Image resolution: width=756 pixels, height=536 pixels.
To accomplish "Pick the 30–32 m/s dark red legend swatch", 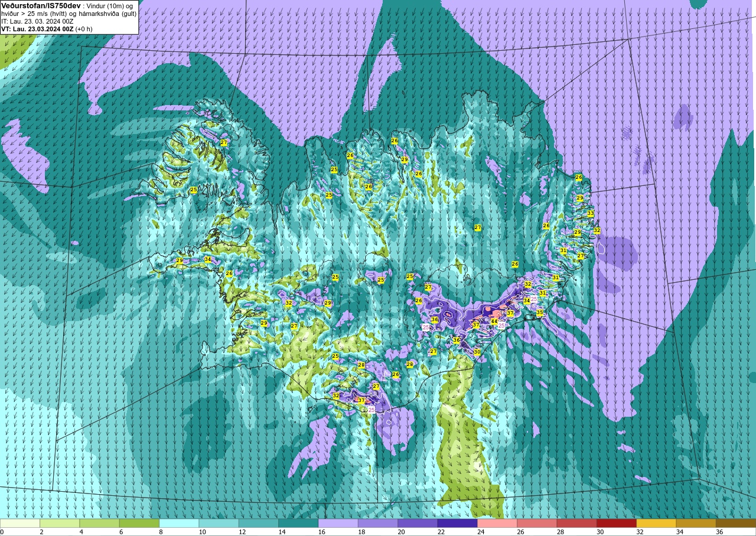I will 616,523.
